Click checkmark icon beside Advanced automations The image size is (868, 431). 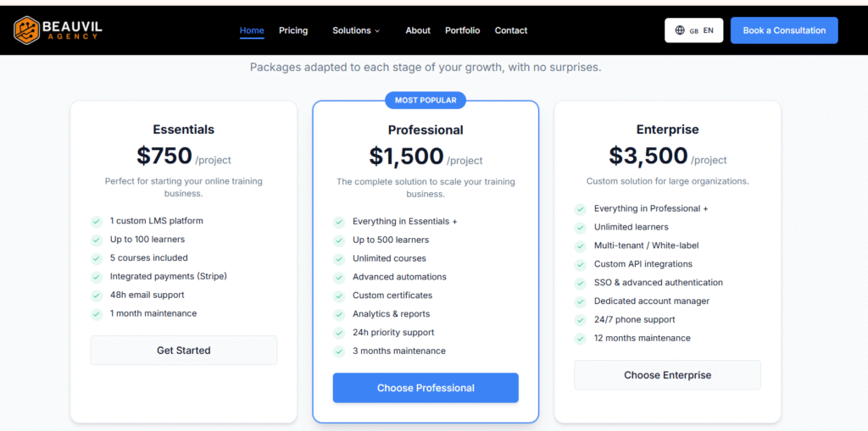339,278
